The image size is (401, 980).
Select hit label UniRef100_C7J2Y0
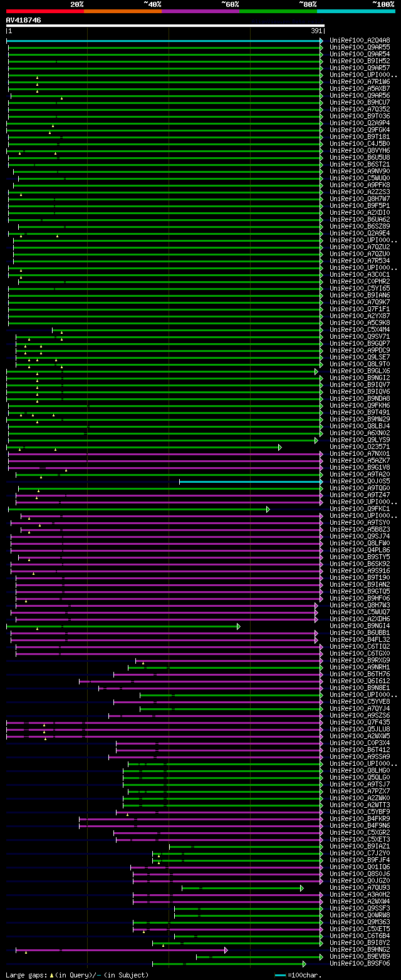[x=360, y=854]
